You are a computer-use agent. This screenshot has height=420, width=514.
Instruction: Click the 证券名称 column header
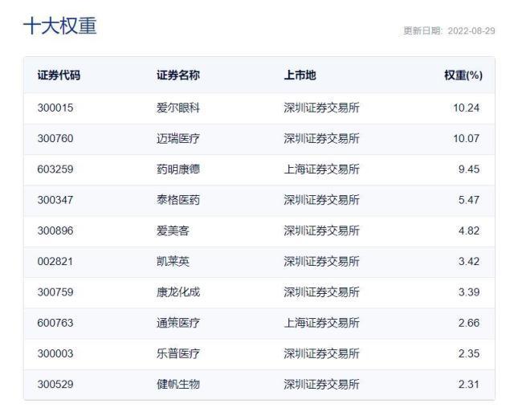click(x=178, y=75)
